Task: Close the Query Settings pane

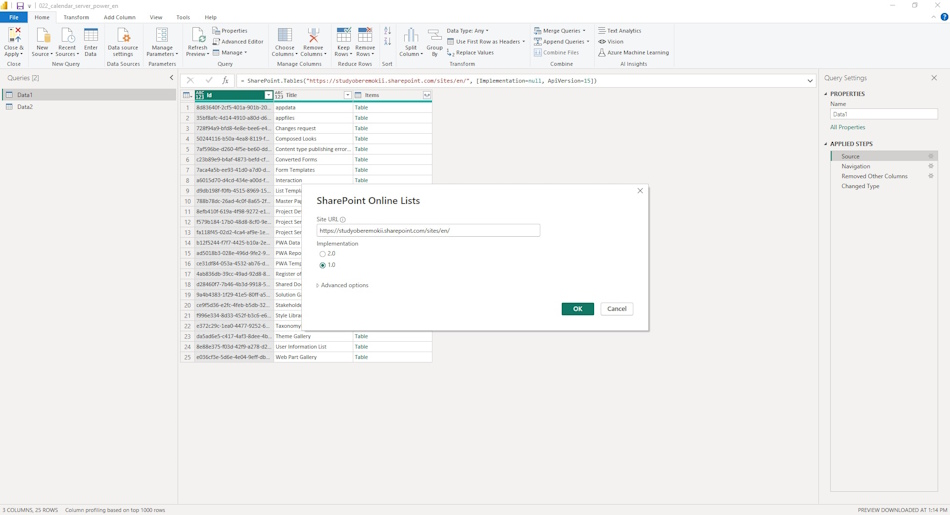Action: [x=934, y=78]
